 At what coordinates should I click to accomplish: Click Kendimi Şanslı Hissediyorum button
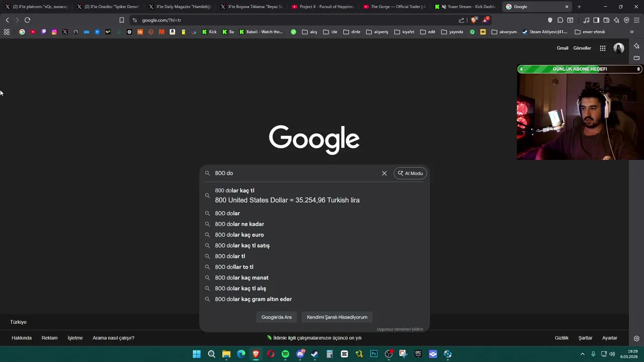337,317
